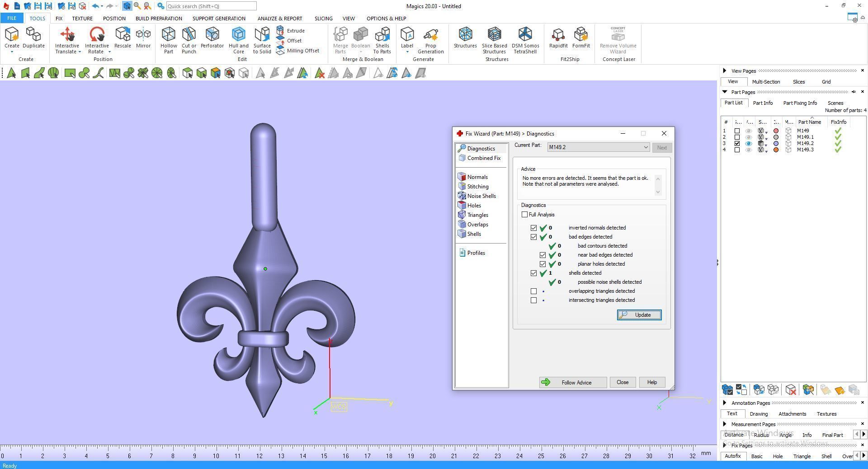
Task: Switch to the Multi-Section view tab
Action: pos(766,82)
